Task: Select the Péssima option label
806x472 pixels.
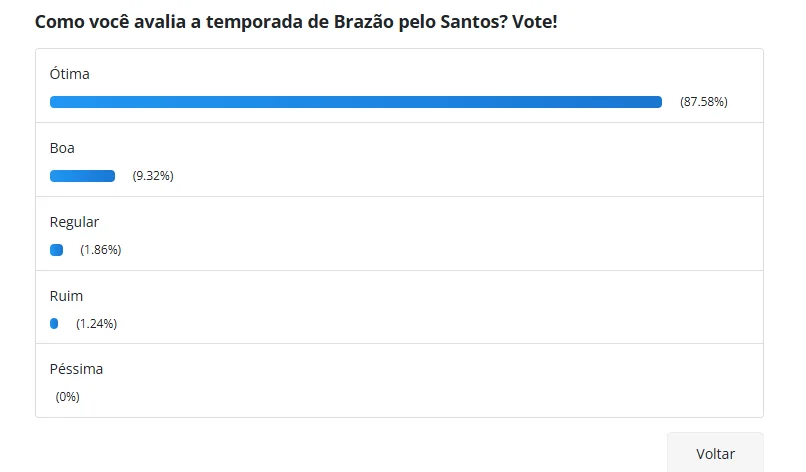Action: (x=76, y=369)
